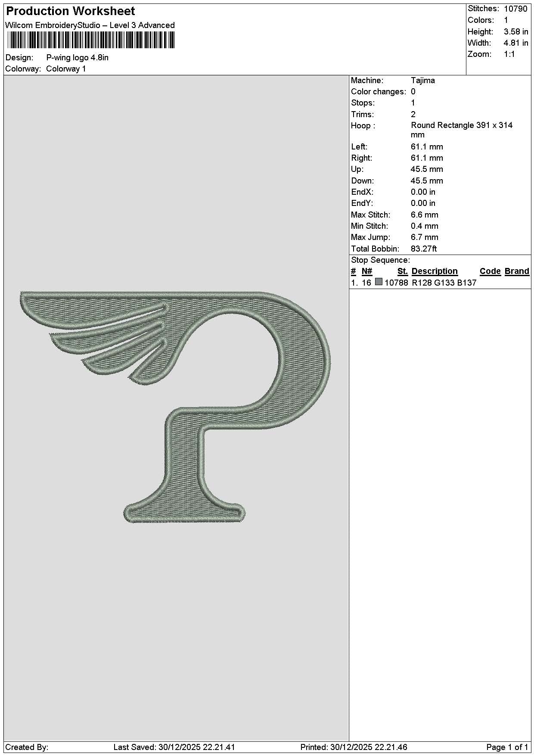Click the design name 'P-wing logo 4.8in'
The width and height of the screenshot is (534, 756).
[78, 58]
